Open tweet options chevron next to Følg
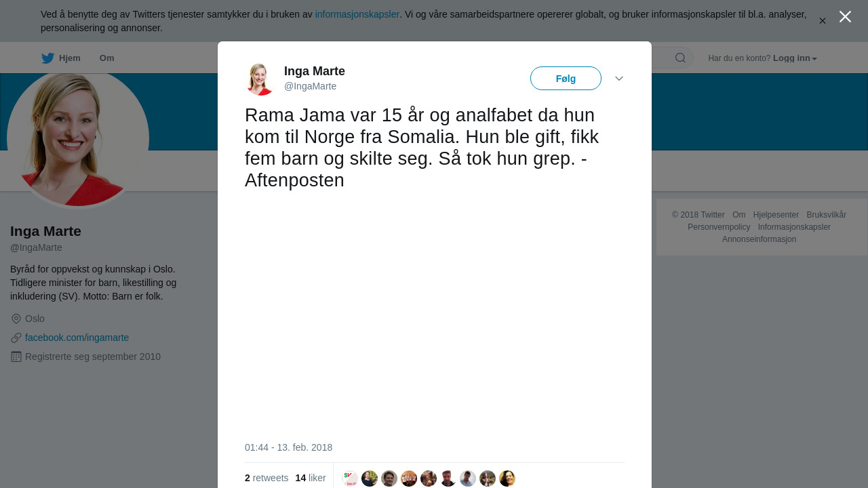 619,79
